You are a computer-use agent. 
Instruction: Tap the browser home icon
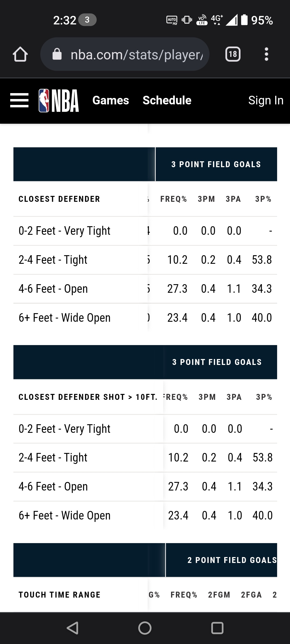(x=20, y=54)
